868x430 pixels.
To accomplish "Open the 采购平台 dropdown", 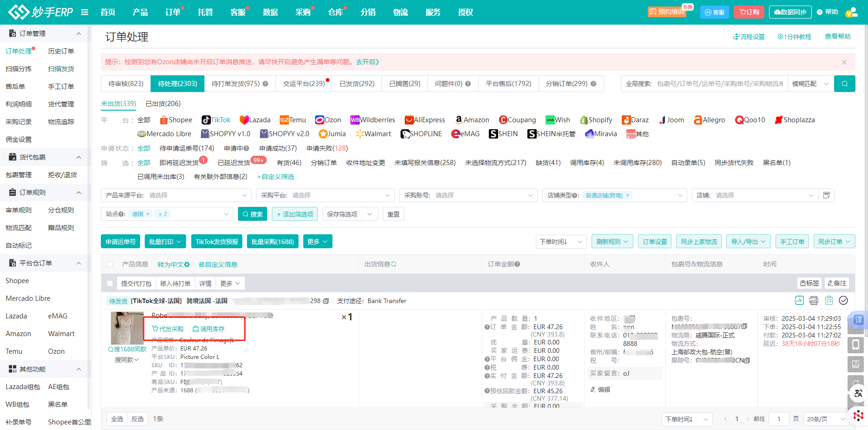I will point(325,195).
